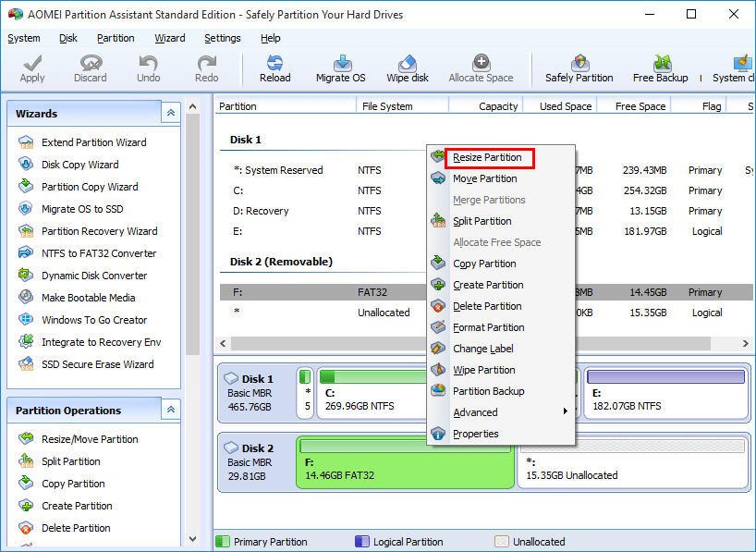Click Delete Partition in the operations panel
Viewport: 756px width, 552px height.
64,528
